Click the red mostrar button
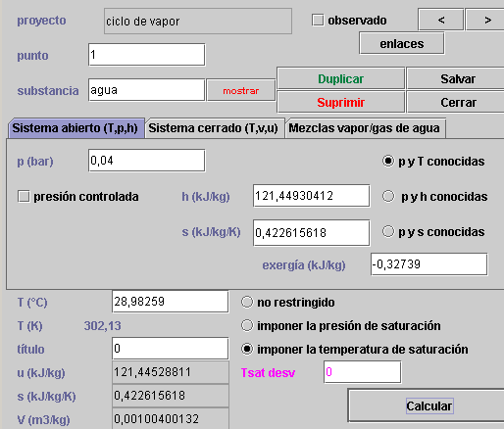The height and width of the screenshot is (429, 504). (241, 90)
